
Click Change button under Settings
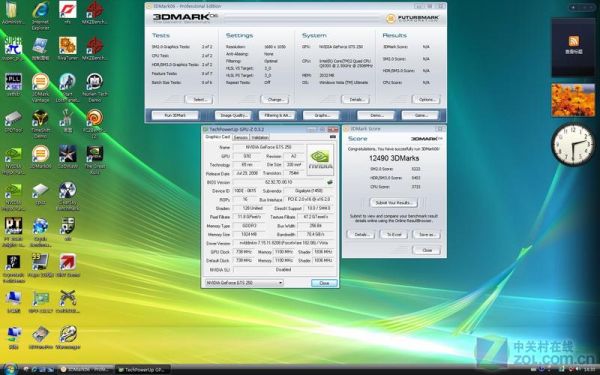click(x=275, y=99)
